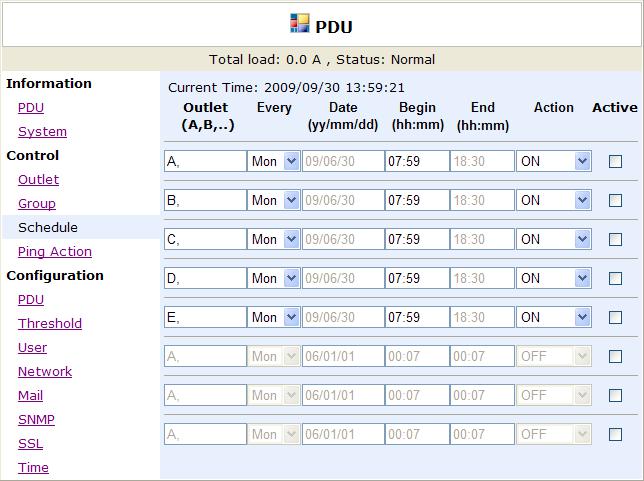Open the Mail configuration link
This screenshot has width=644, height=481.
[30, 396]
